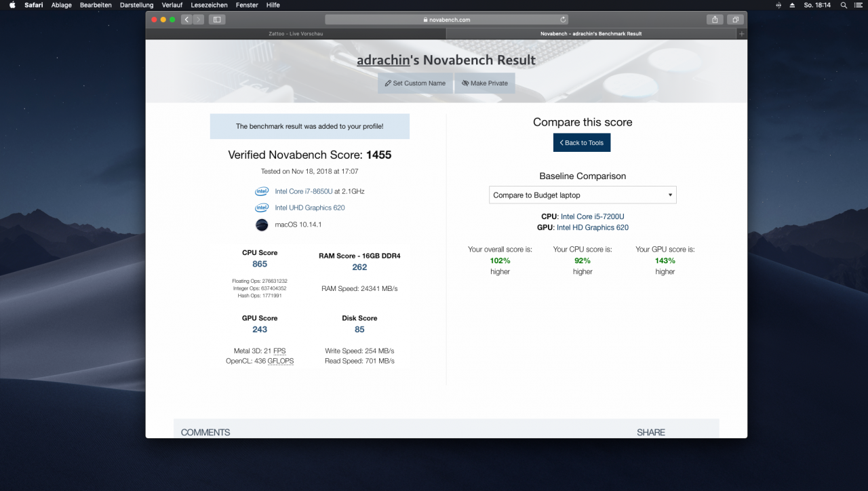Open the Ablage menu
Viewport: 868px width, 491px height.
point(62,5)
